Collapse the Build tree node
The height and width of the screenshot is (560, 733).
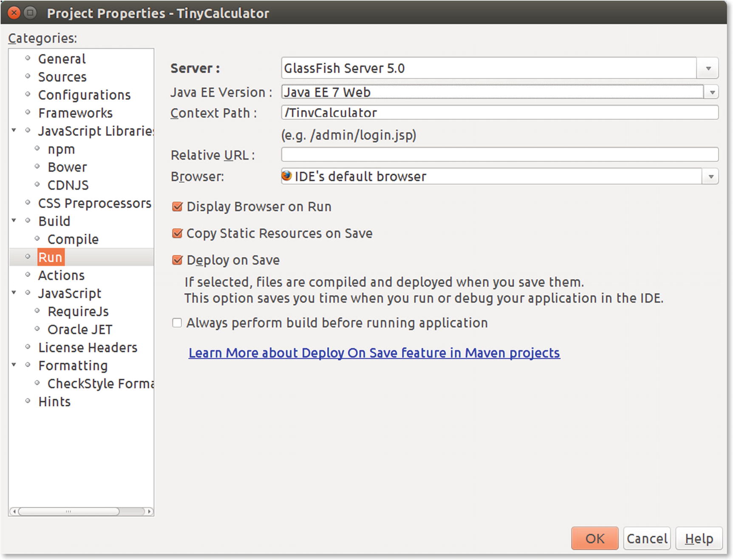pyautogui.click(x=14, y=220)
